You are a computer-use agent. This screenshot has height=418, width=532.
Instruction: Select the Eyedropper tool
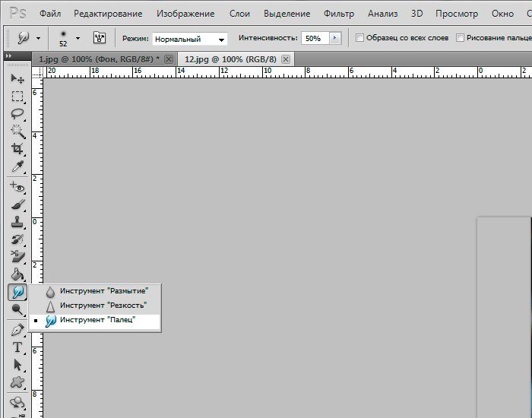click(x=17, y=166)
